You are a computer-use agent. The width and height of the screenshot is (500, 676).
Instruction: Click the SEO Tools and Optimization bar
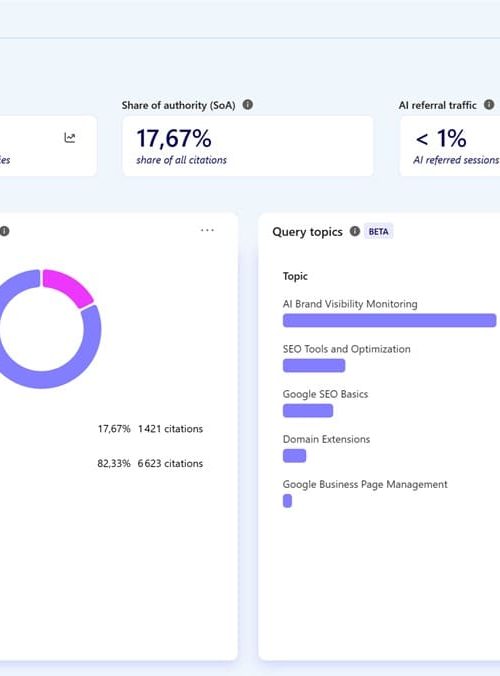coord(314,366)
